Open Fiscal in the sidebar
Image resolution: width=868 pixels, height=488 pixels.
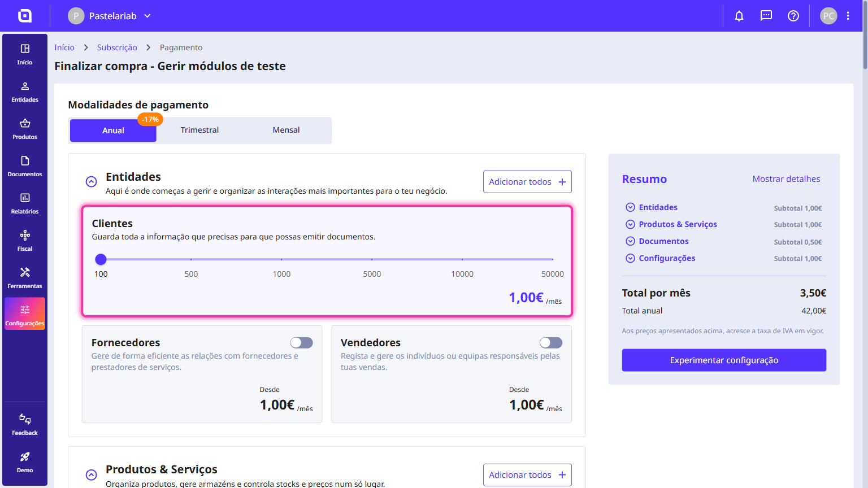tap(25, 241)
